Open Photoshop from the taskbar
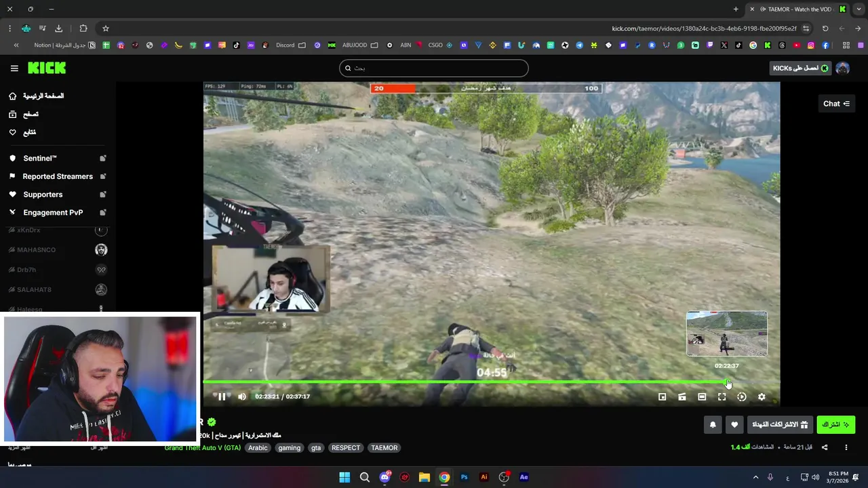Image resolution: width=868 pixels, height=488 pixels. pos(465,477)
